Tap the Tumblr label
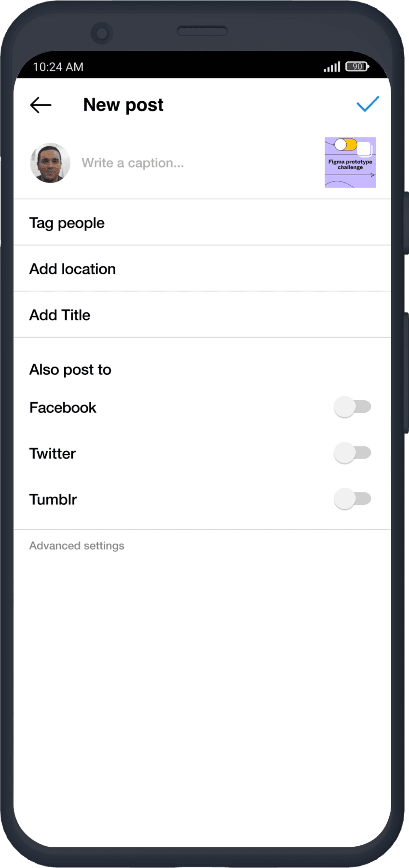This screenshot has height=868, width=409. point(53,500)
